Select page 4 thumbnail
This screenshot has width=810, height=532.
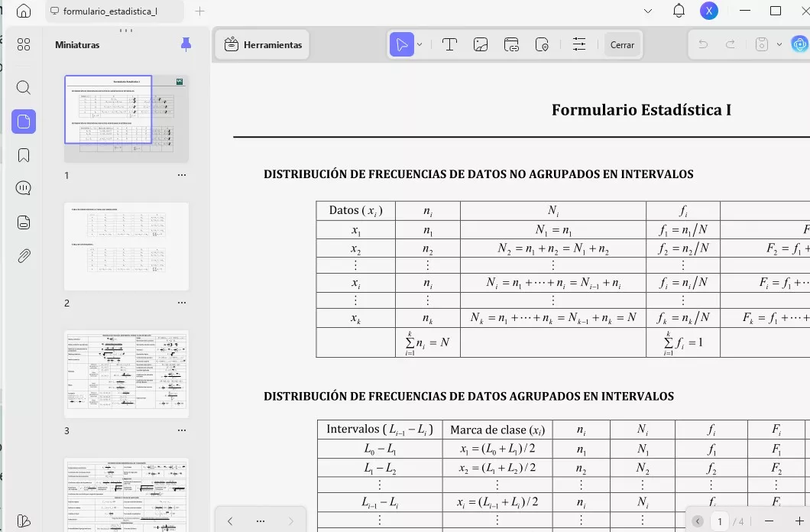(x=126, y=495)
